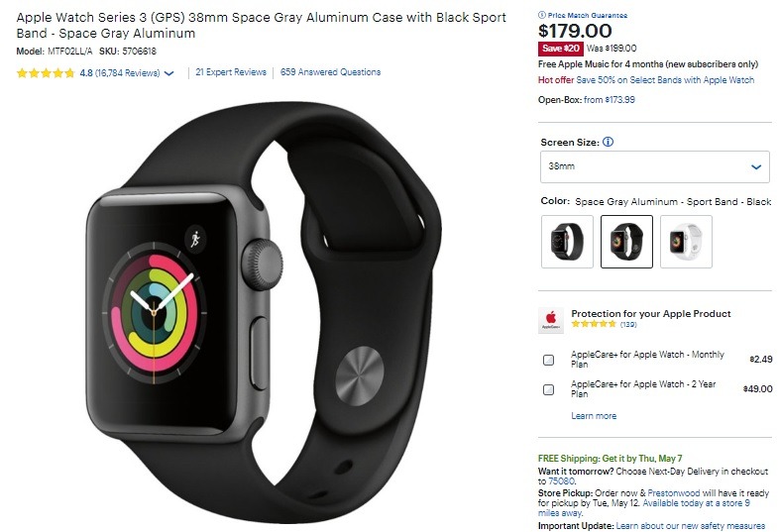This screenshot has height=532, width=778.
Task: Open 659 Answered Questions link
Action: 330,72
